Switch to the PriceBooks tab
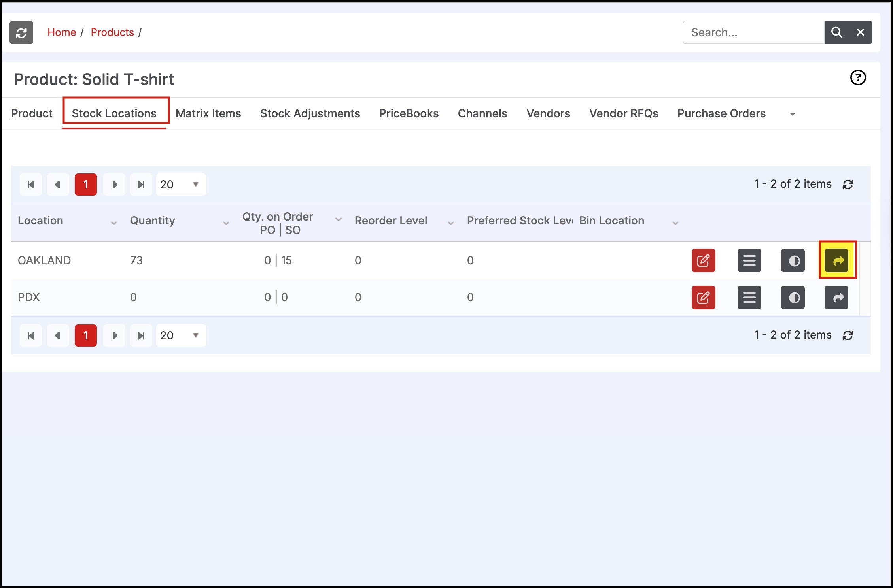893x588 pixels. (409, 113)
